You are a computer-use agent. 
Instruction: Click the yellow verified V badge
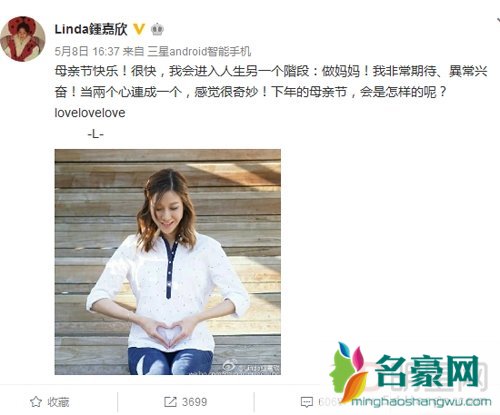click(x=139, y=29)
